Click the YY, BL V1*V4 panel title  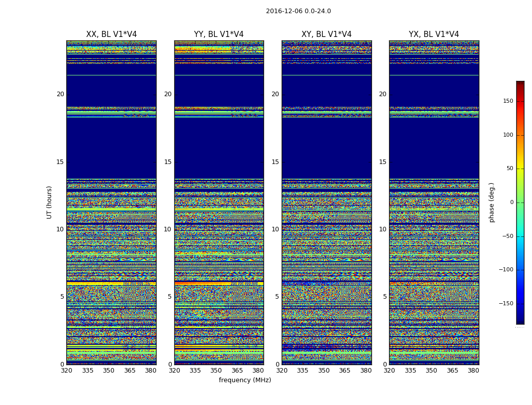coord(219,34)
